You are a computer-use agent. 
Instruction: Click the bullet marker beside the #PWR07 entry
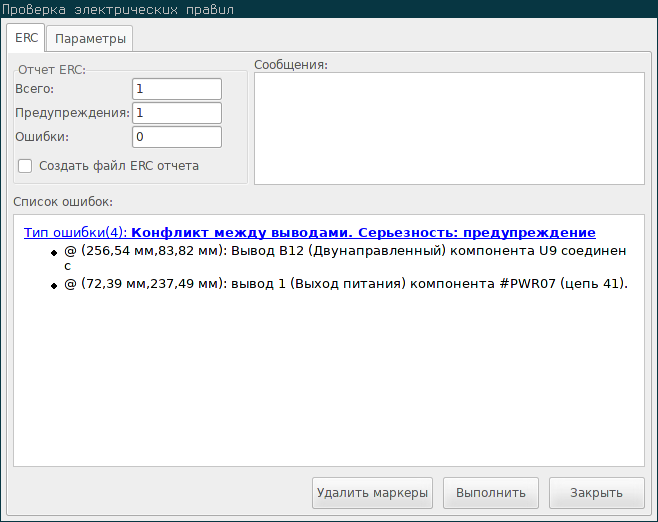point(54,286)
